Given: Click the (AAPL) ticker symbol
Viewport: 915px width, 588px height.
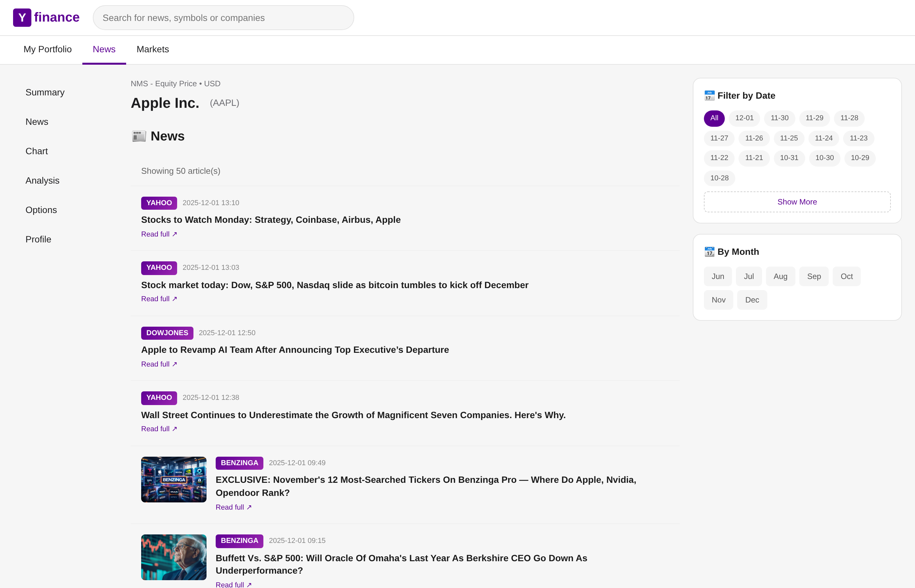Looking at the screenshot, I should (x=225, y=103).
